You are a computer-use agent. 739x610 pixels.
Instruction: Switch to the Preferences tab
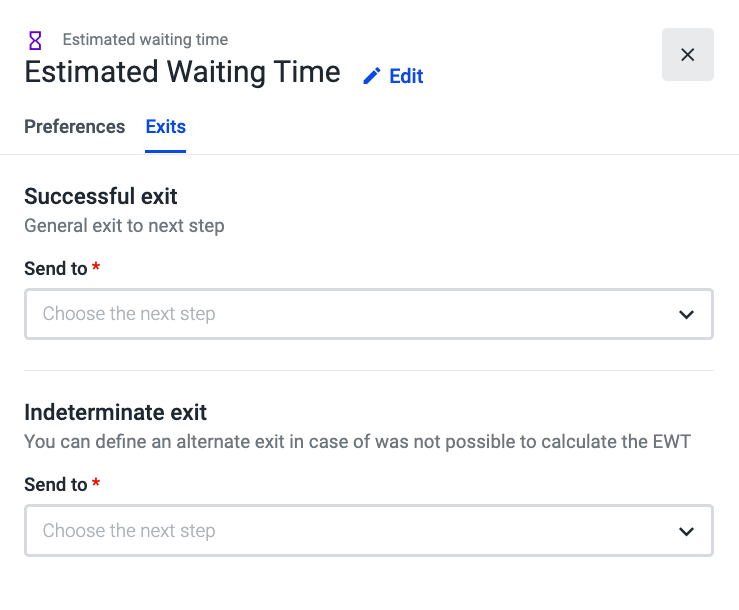point(74,126)
